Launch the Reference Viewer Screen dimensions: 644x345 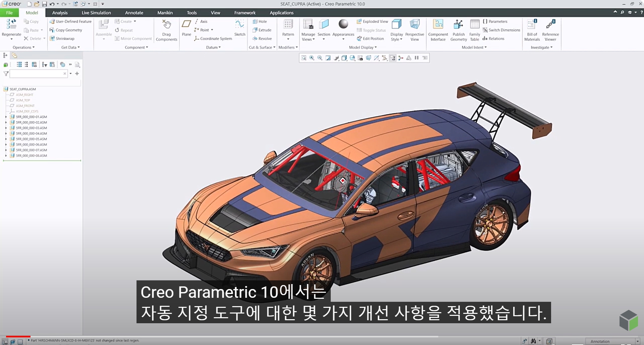coord(550,30)
